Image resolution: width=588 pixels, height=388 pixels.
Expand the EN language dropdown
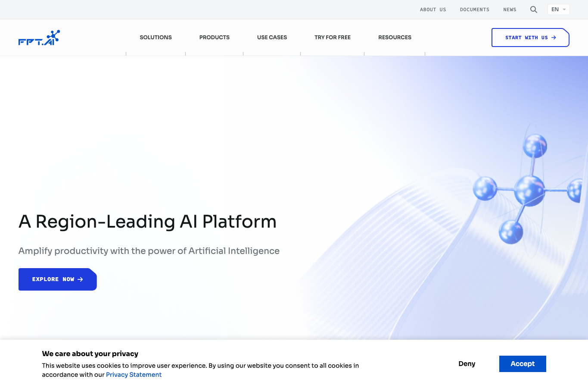tap(558, 9)
